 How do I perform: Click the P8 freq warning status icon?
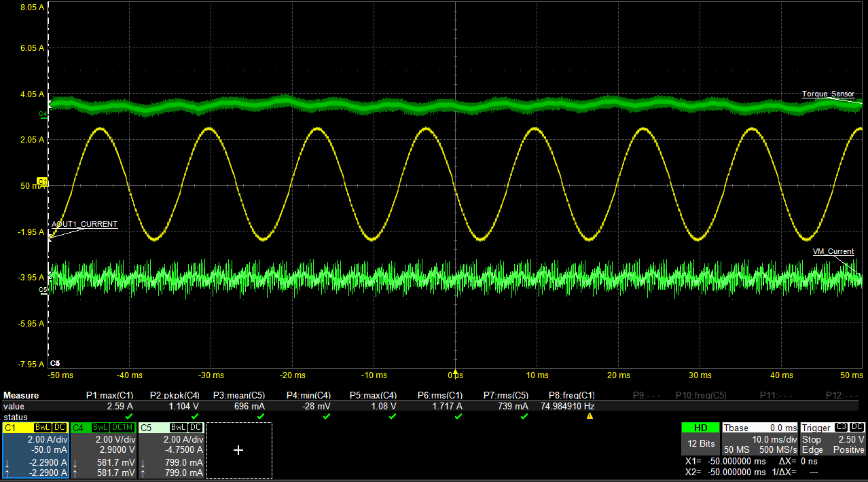[590, 416]
